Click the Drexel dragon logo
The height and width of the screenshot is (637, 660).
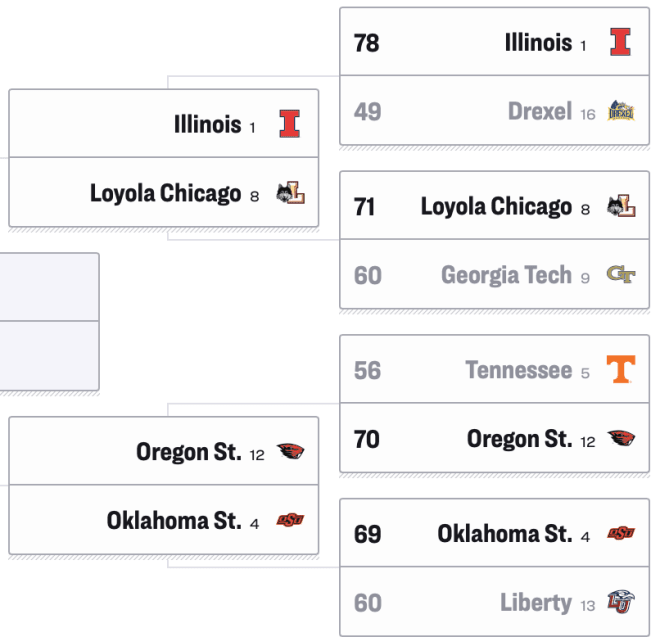tap(621, 111)
